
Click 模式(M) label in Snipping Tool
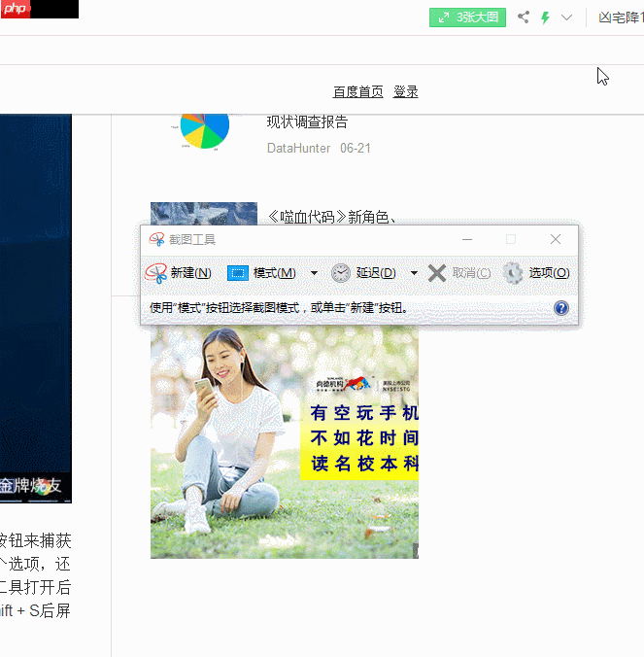tap(275, 273)
